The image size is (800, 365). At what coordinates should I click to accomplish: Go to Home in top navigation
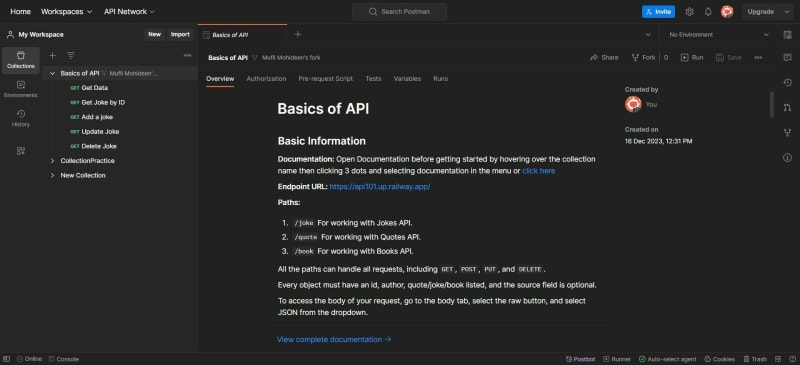(20, 12)
